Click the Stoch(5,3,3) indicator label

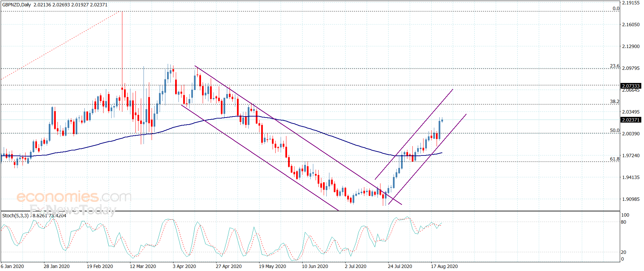15,216
